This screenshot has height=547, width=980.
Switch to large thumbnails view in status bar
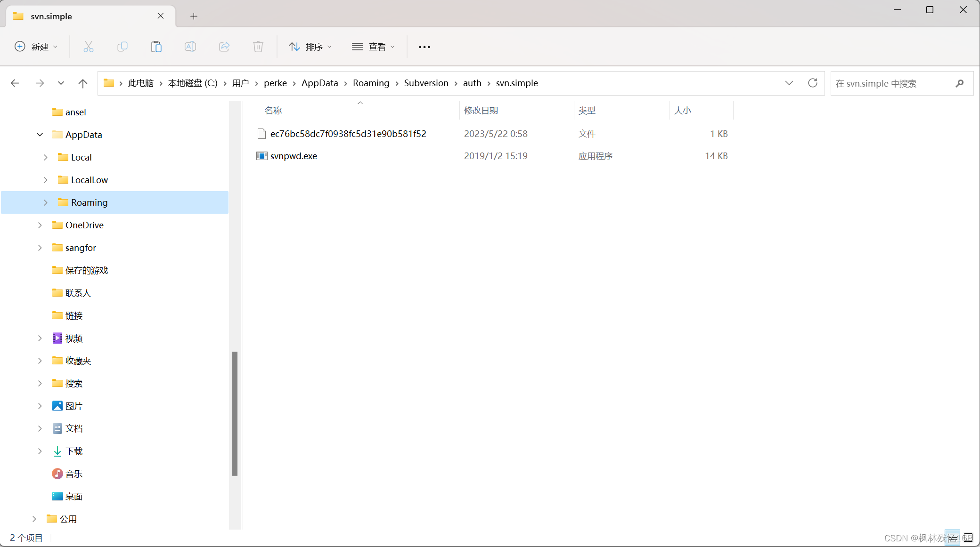[x=968, y=538]
